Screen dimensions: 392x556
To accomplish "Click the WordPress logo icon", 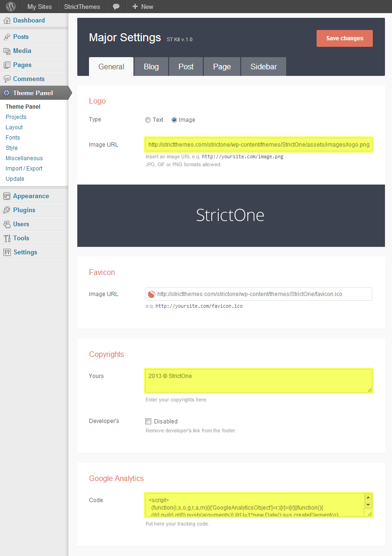I will [10, 7].
